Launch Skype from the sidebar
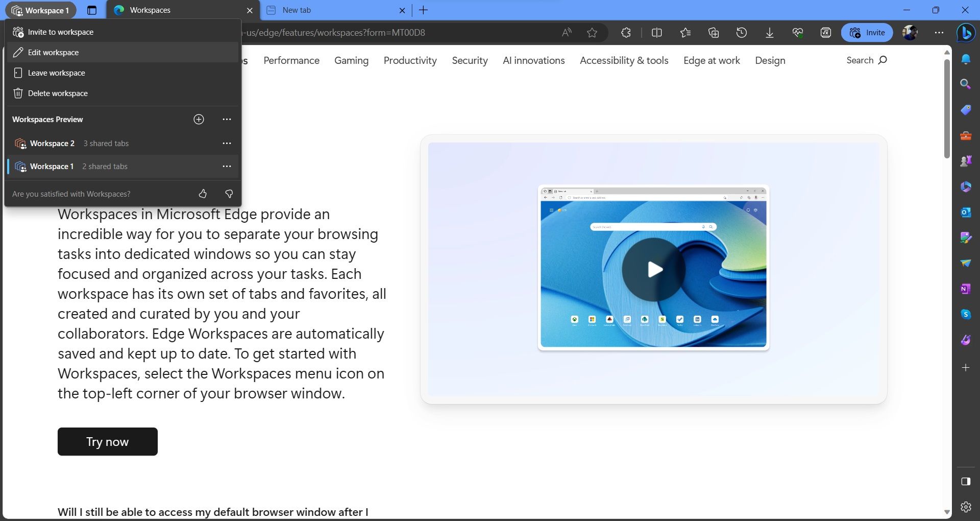This screenshot has height=521, width=980. pyautogui.click(x=965, y=314)
